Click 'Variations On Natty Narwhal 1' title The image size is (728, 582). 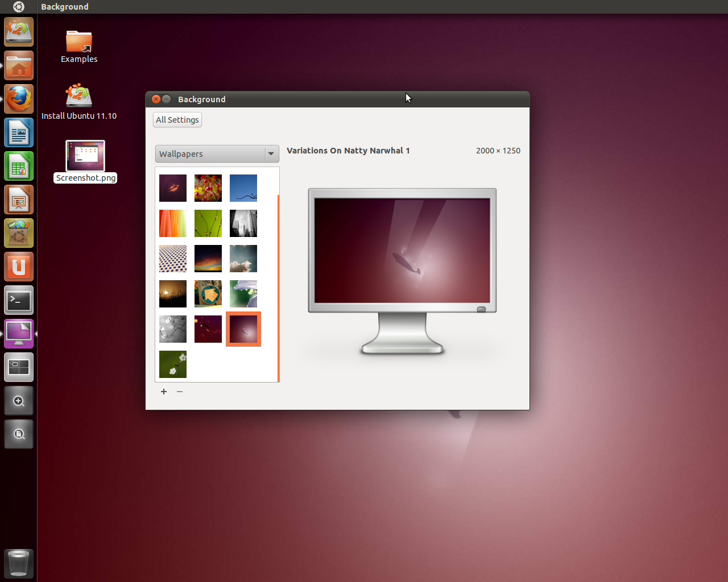coord(348,151)
